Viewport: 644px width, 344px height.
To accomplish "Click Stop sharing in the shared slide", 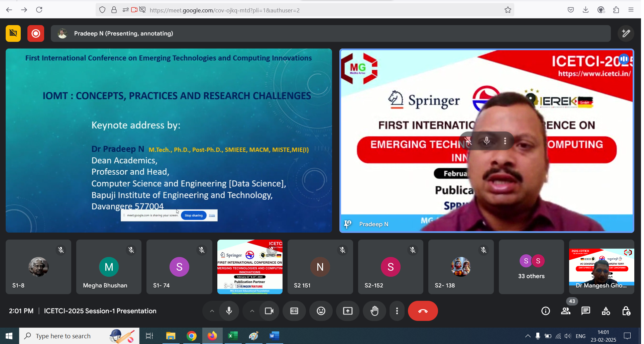I will click(x=194, y=216).
